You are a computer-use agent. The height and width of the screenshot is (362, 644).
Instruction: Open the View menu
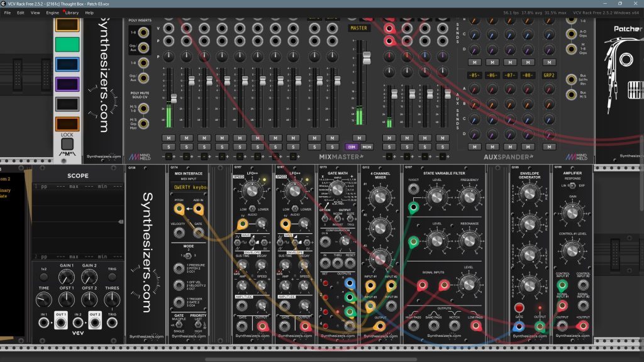(x=35, y=13)
